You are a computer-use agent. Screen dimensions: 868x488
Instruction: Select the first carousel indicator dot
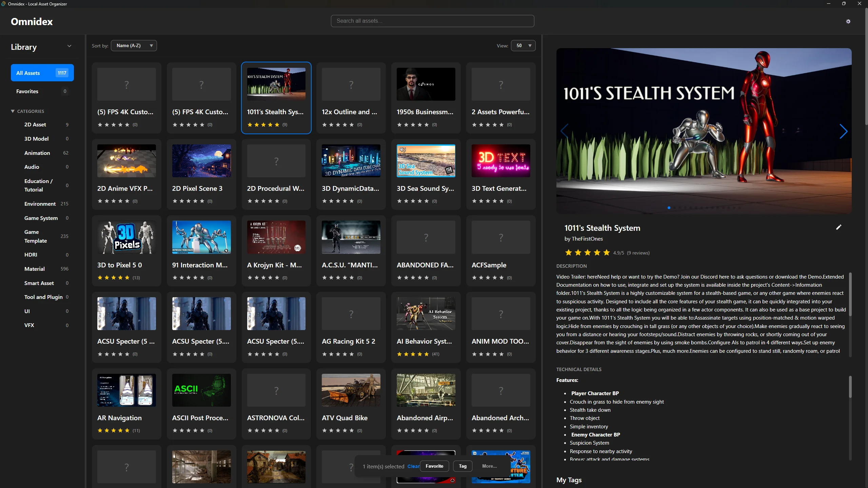tap(669, 208)
